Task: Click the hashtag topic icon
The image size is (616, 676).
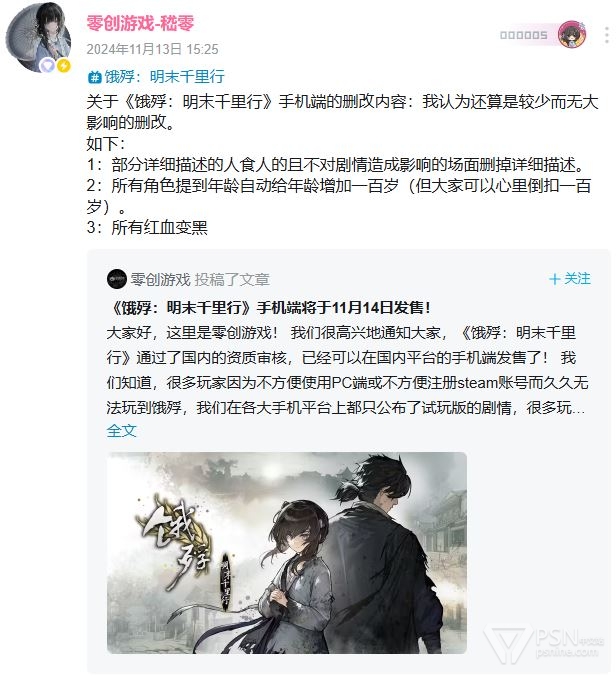Action: tap(94, 77)
